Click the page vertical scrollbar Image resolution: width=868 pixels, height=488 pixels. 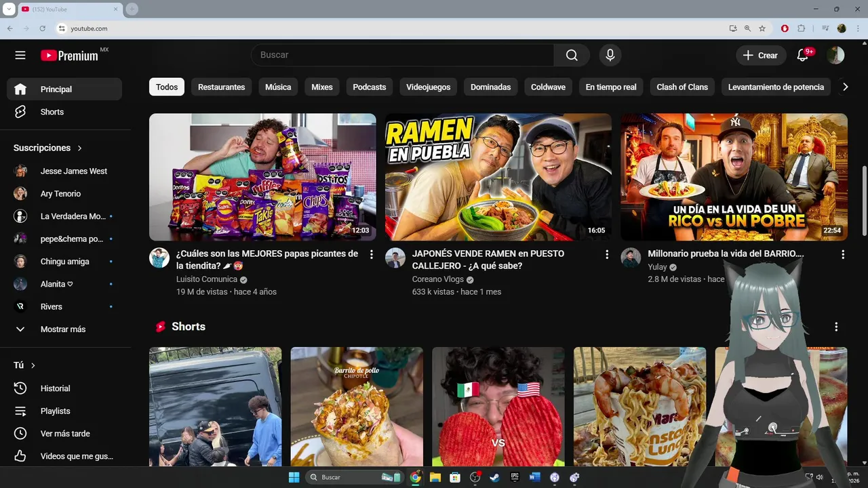(x=863, y=201)
